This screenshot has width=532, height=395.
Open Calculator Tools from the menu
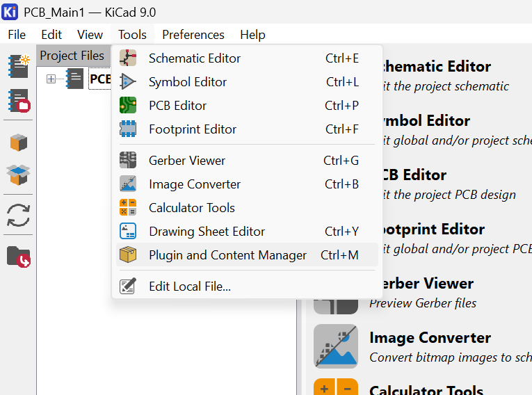[x=191, y=208]
